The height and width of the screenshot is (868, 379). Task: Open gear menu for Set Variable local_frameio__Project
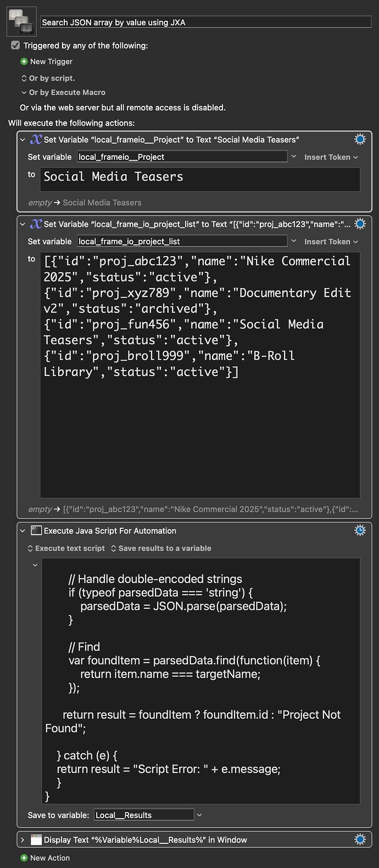pyautogui.click(x=360, y=139)
